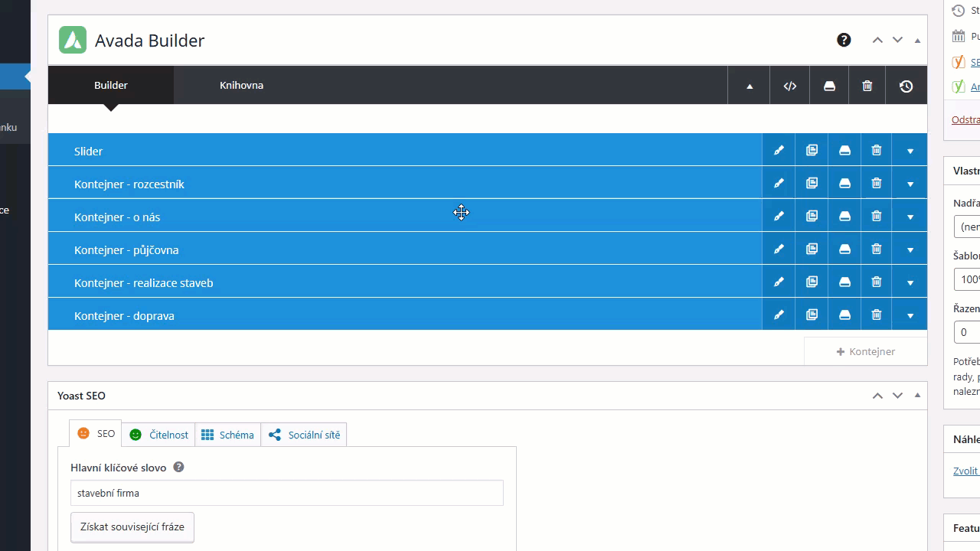The width and height of the screenshot is (980, 551).
Task: Open the builder history icon
Action: point(906,86)
